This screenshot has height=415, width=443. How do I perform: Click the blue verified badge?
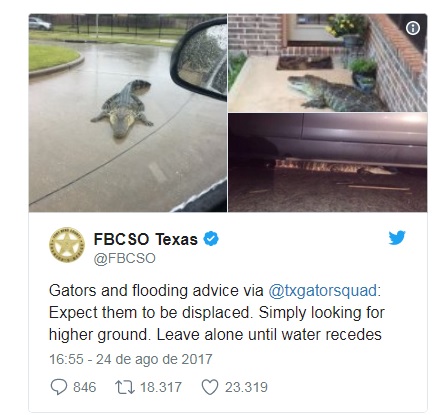click(x=211, y=239)
